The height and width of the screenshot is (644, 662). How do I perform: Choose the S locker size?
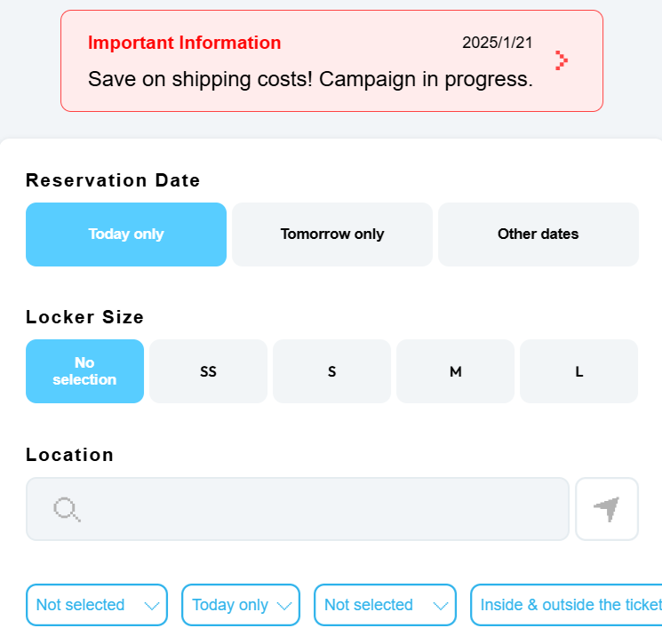point(331,371)
